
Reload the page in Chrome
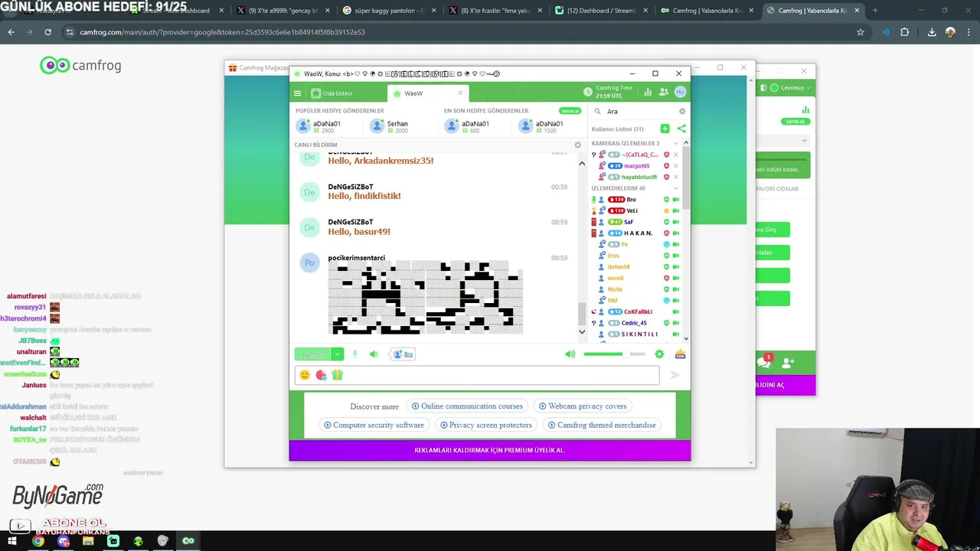[47, 32]
